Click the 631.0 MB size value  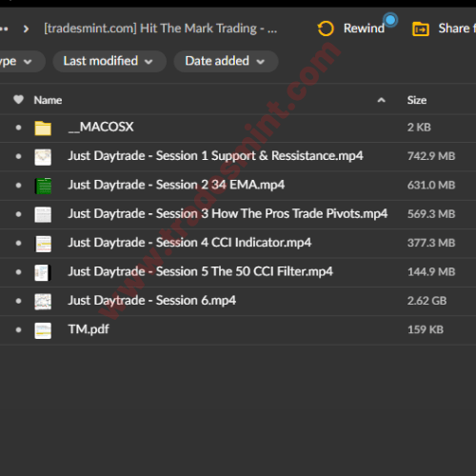(x=431, y=185)
